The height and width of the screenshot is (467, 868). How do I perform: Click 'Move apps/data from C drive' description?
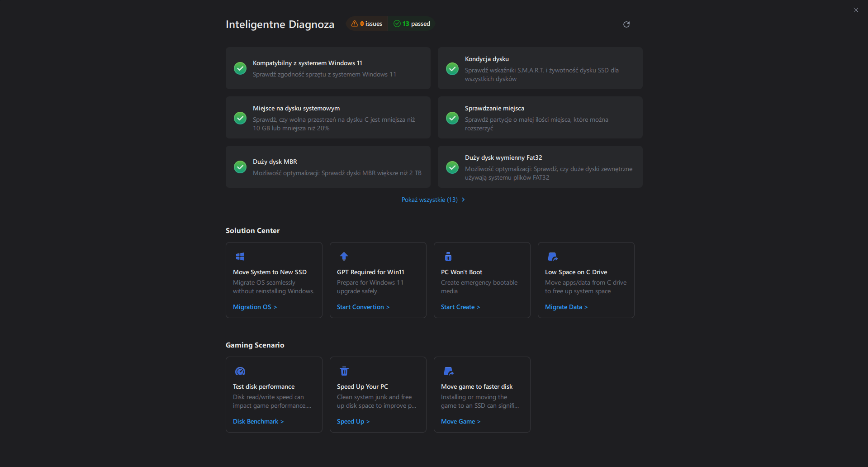pyautogui.click(x=586, y=287)
